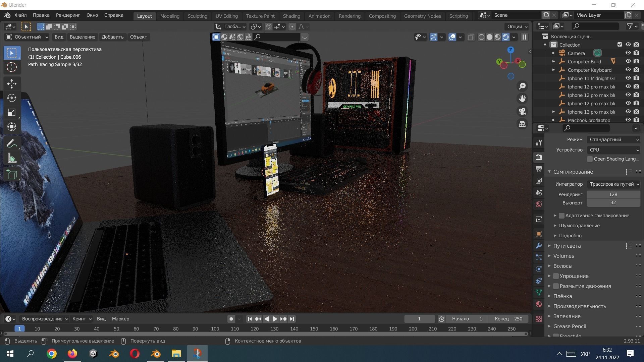Image resolution: width=644 pixels, height=362 pixels.
Task: Collapse the Сэмплирование panel
Action: click(x=549, y=172)
